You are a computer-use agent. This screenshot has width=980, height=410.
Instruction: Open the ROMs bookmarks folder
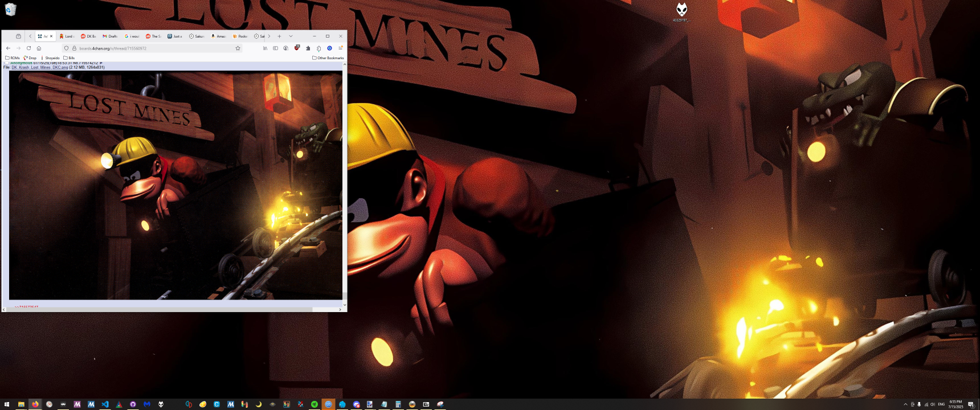coord(13,58)
